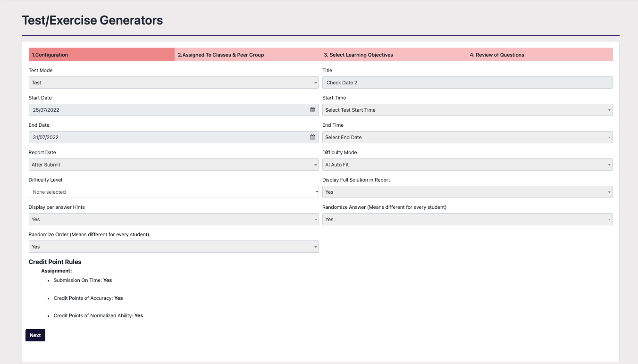Click the Title input field

[x=468, y=83]
